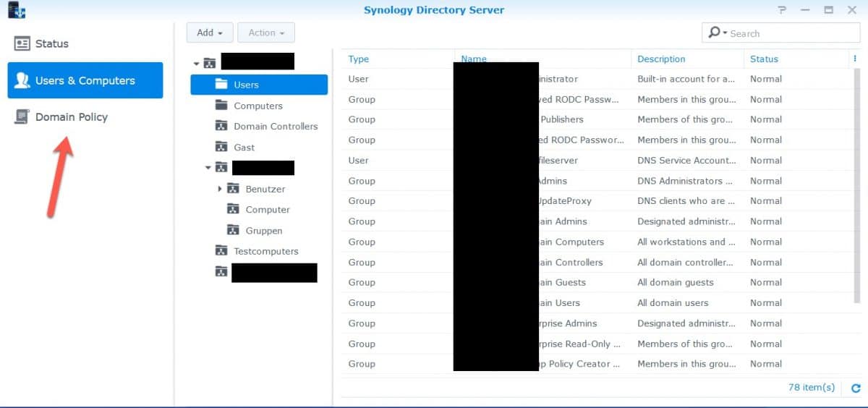
Task: Click the OU icon below Testcomputers
Action: point(221,271)
